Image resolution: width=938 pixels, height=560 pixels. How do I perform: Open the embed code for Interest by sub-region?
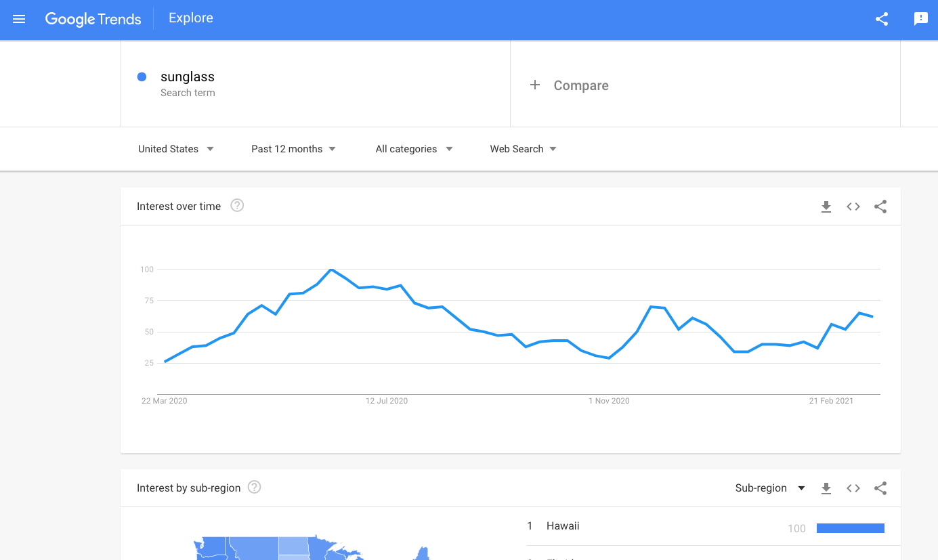(x=853, y=488)
